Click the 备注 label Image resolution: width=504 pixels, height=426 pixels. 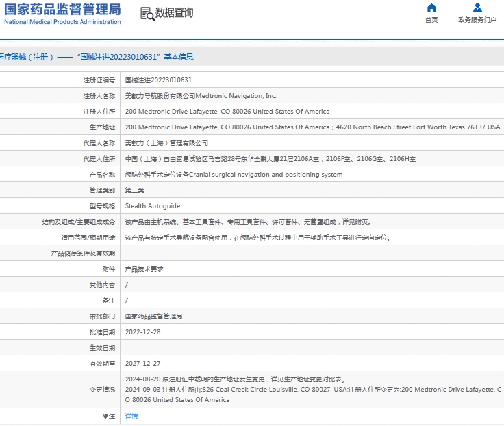tap(109, 301)
